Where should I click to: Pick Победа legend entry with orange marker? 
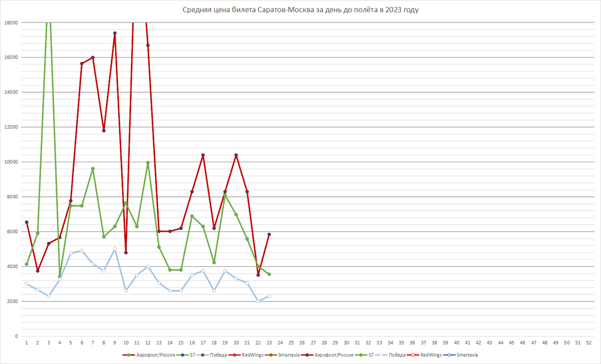tap(211, 355)
